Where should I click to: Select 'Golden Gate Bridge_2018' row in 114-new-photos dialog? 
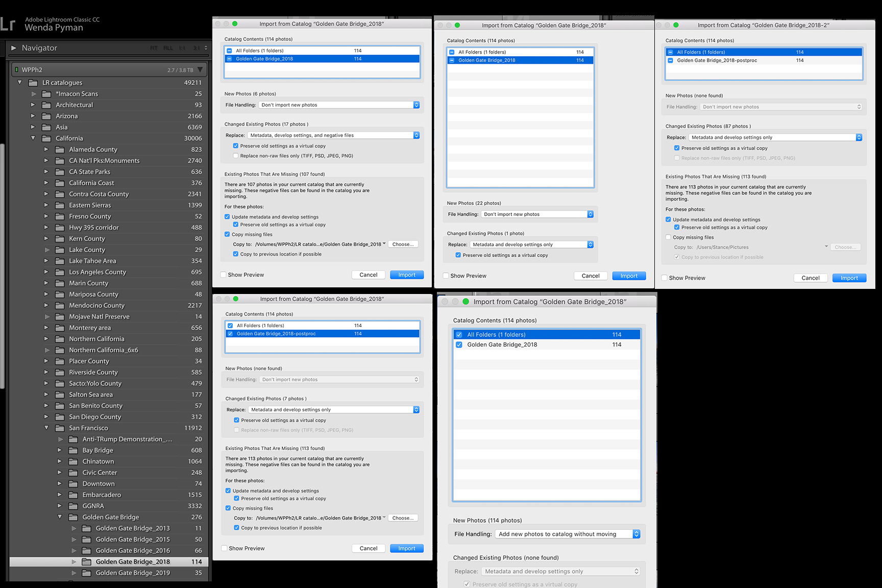(547, 345)
